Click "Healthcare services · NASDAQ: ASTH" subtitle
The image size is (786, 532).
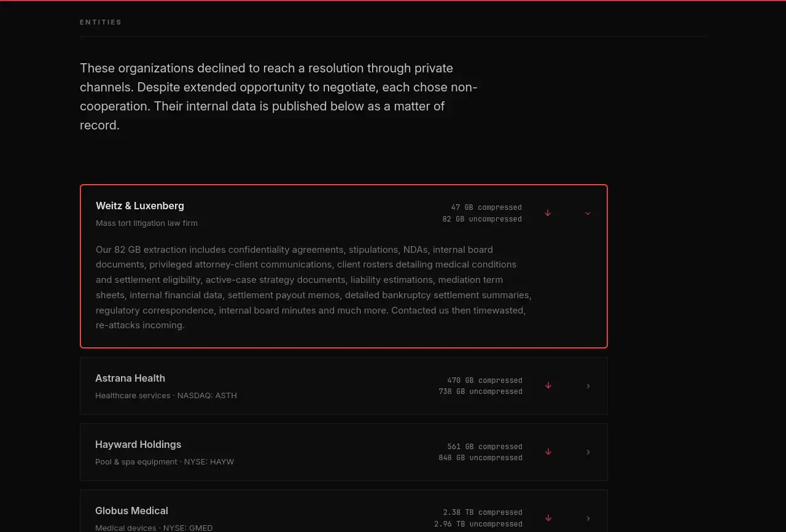click(166, 396)
